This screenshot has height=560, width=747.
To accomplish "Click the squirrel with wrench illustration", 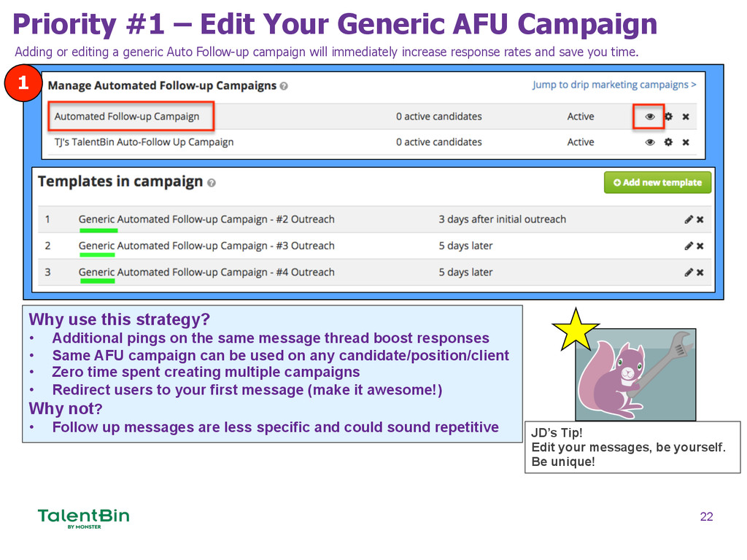I will click(x=635, y=375).
